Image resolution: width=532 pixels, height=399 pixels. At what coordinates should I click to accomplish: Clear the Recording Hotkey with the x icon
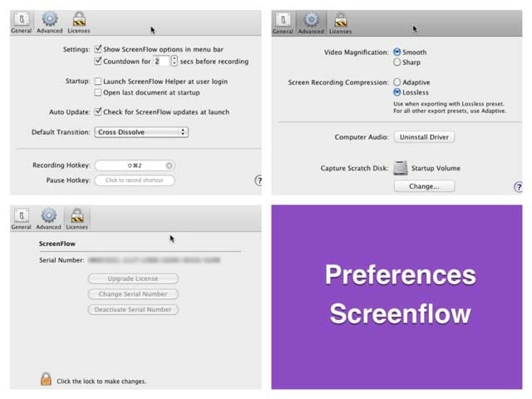(x=170, y=165)
